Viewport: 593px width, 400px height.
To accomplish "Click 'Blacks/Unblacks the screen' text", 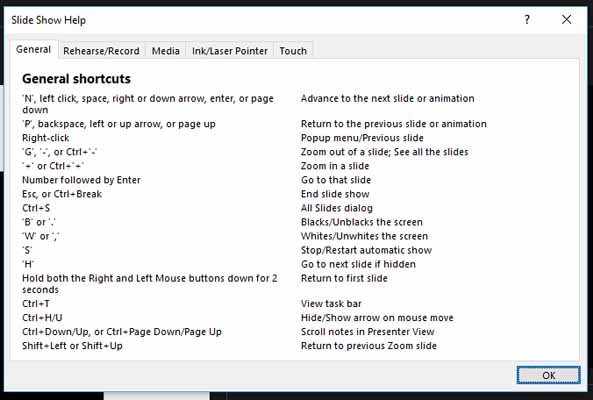I will tap(362, 222).
